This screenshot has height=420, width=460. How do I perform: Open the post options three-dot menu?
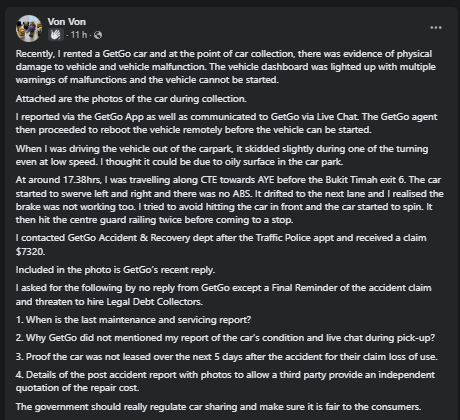(436, 28)
